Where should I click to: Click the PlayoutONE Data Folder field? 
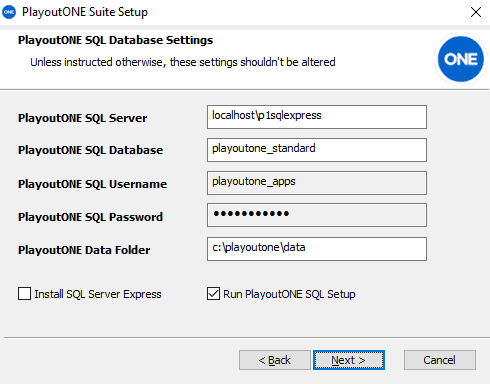click(x=317, y=249)
